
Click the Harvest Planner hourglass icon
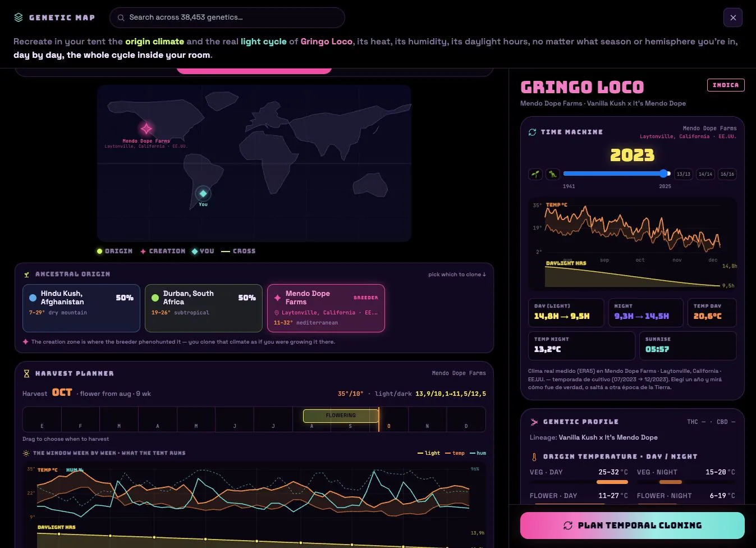(26, 373)
